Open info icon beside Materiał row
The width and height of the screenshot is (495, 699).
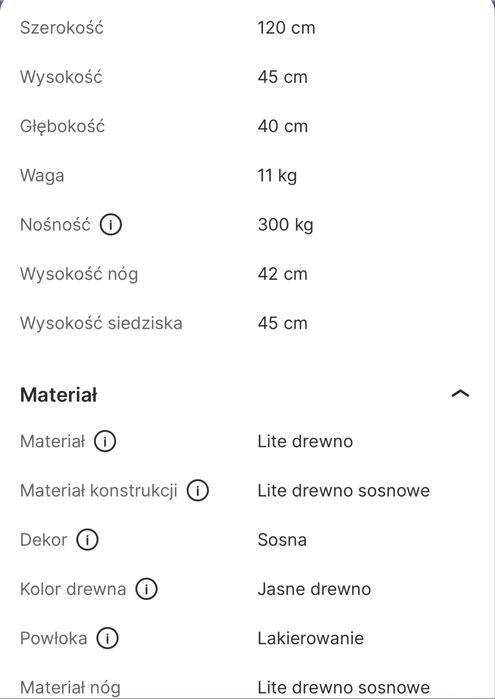tap(105, 441)
